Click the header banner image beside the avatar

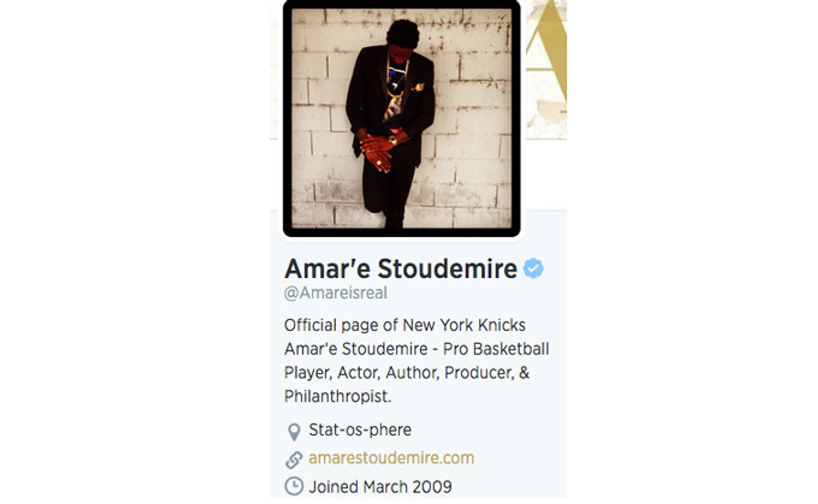(546, 69)
